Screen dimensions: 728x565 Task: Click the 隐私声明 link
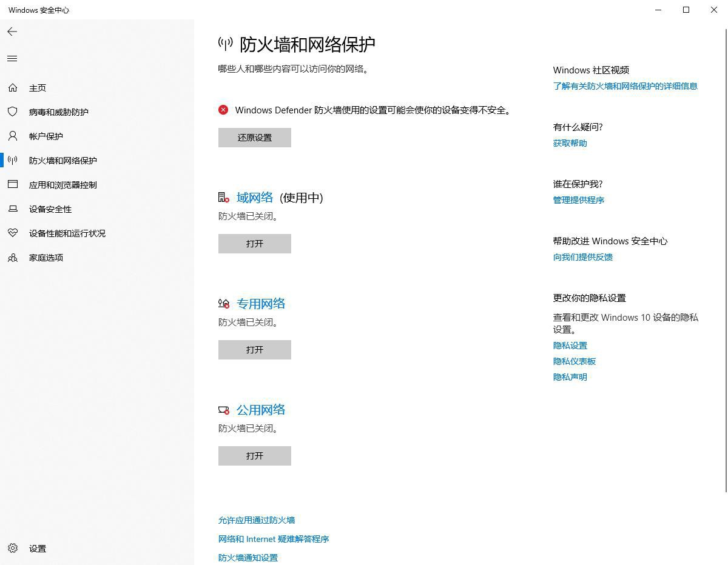coord(570,377)
